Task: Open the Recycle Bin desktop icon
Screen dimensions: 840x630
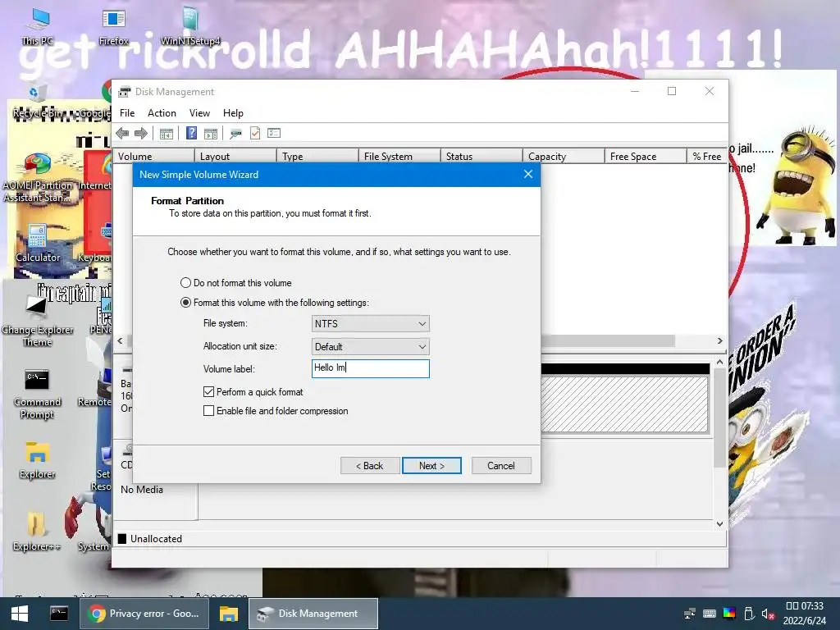Action: pos(37,101)
